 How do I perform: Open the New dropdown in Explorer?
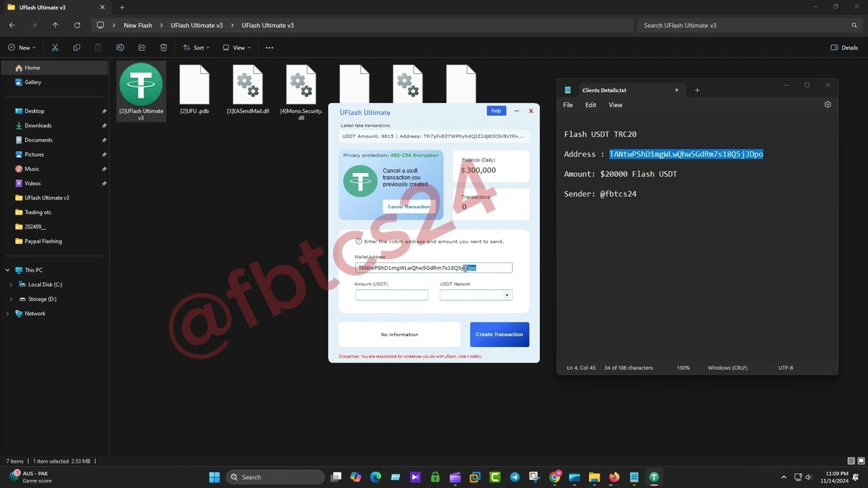coord(22,47)
